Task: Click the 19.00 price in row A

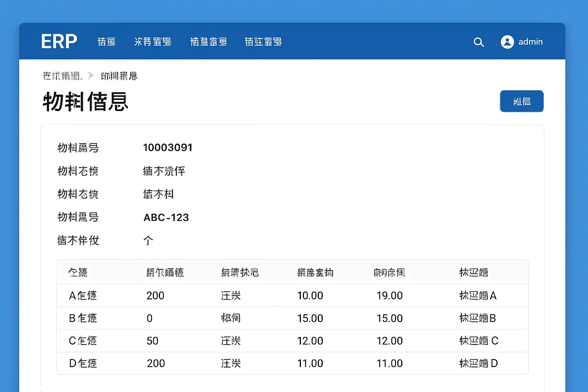Action: pyautogui.click(x=389, y=296)
